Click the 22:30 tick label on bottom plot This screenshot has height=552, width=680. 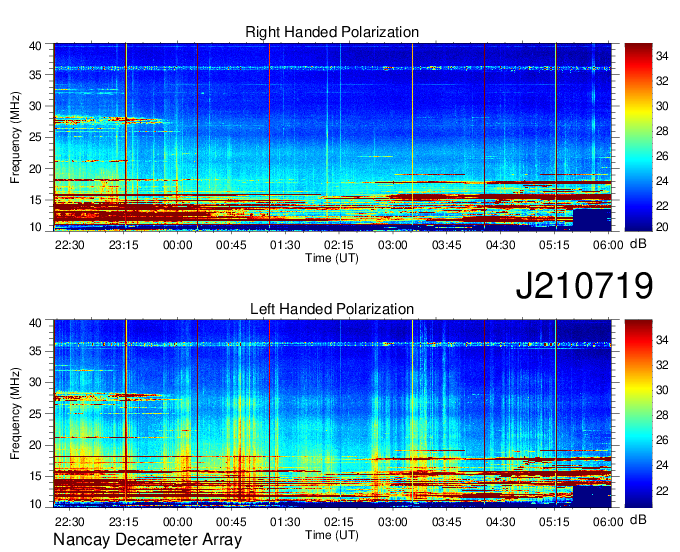point(69,522)
